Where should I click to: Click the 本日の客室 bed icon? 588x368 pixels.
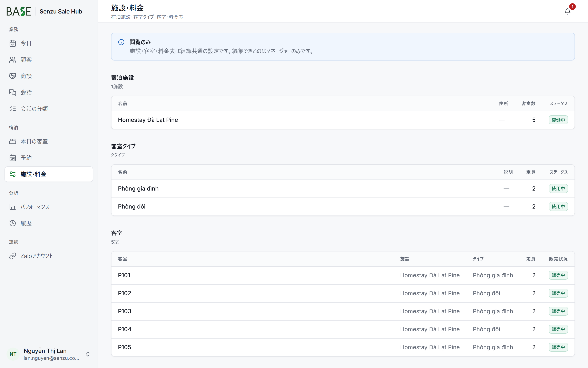coord(13,141)
